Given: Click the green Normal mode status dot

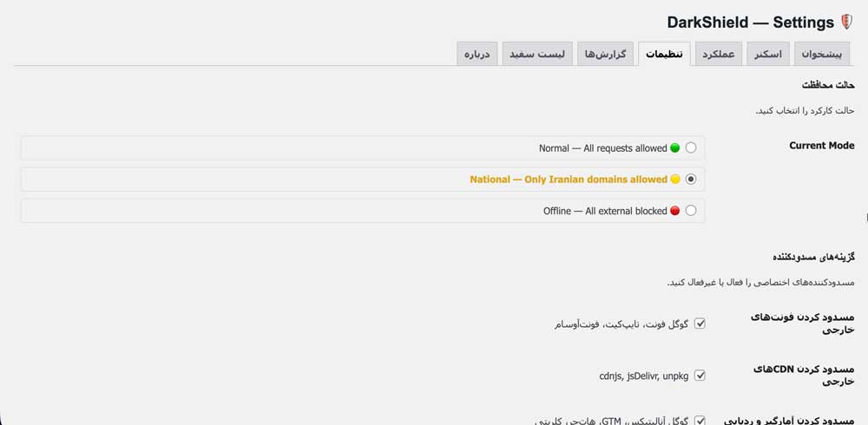Looking at the screenshot, I should point(674,148).
